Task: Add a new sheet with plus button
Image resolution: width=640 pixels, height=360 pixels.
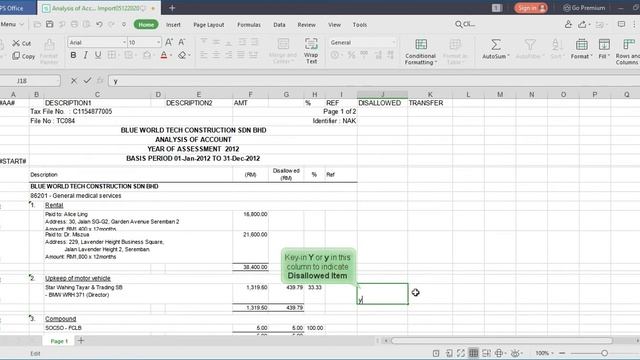Action: tap(80, 340)
